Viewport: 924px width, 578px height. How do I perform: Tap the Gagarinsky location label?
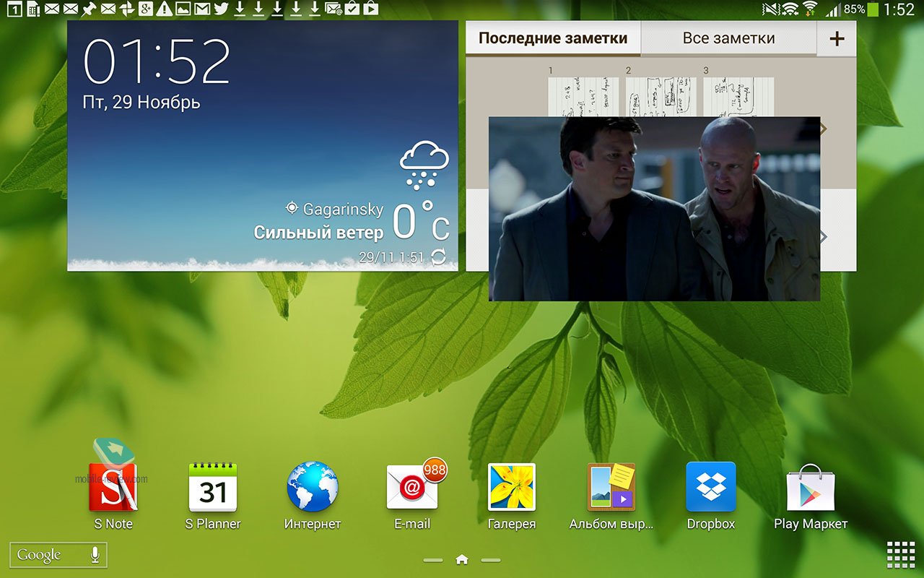pyautogui.click(x=344, y=210)
